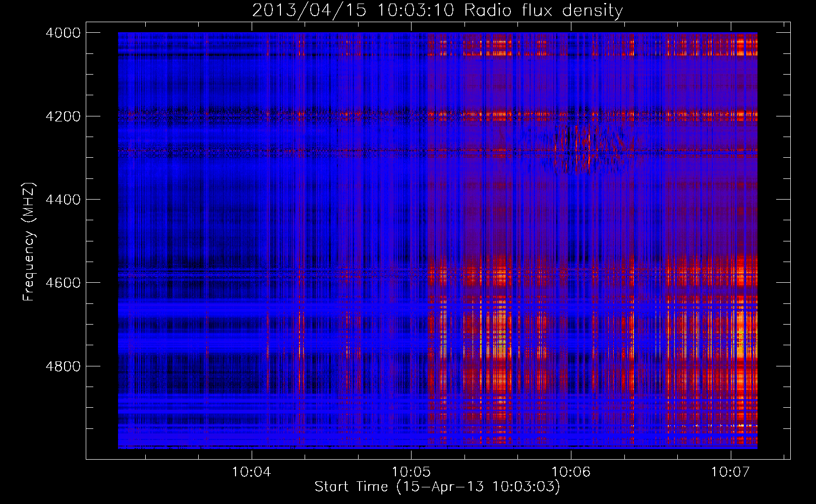Click the 4200 frequency tick label
The image size is (816, 504).
click(x=63, y=116)
